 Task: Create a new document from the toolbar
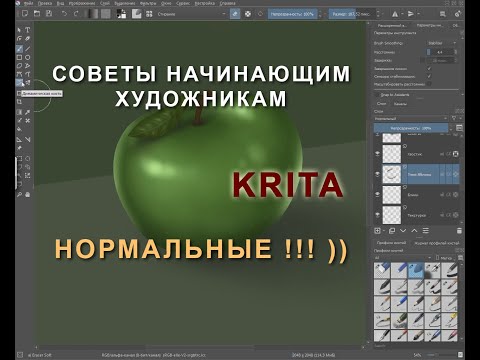[x=25, y=14]
